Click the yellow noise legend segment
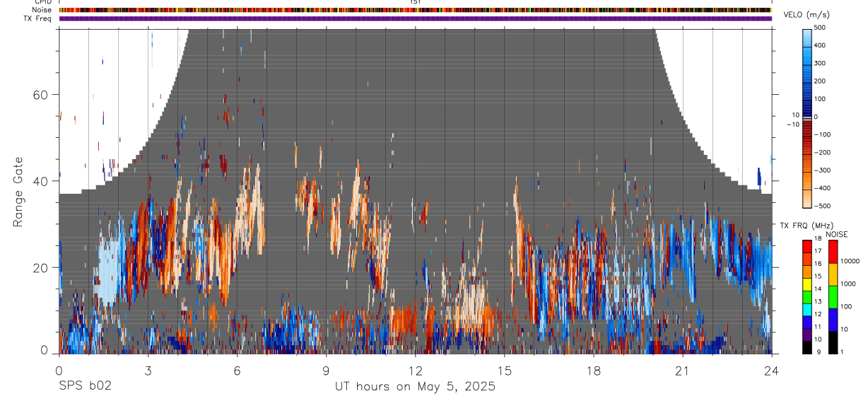Viewport: 868px width, 401px height. tap(833, 274)
